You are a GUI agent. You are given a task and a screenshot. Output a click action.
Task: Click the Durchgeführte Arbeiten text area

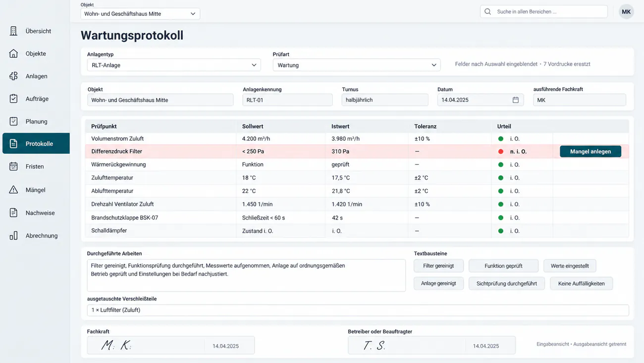tap(246, 275)
